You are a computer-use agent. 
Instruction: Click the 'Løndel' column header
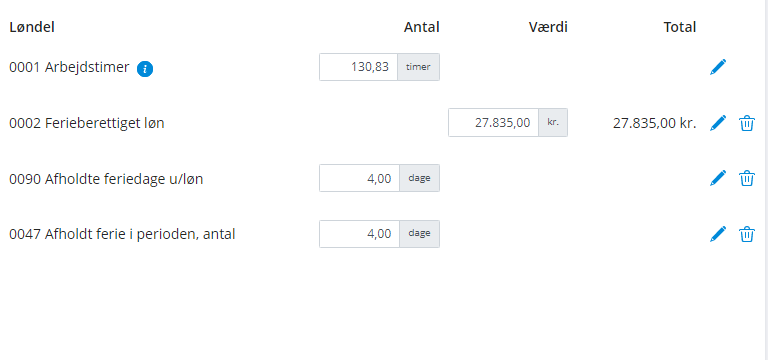[x=32, y=27]
